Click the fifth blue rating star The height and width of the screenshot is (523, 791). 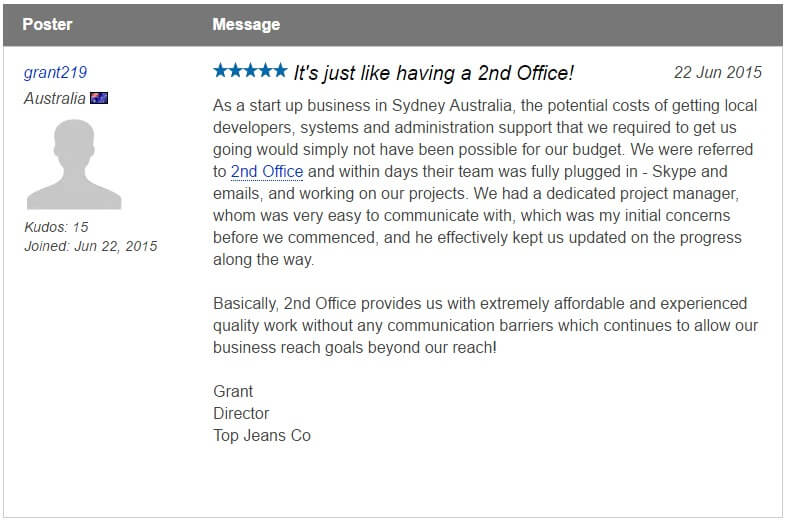[280, 71]
